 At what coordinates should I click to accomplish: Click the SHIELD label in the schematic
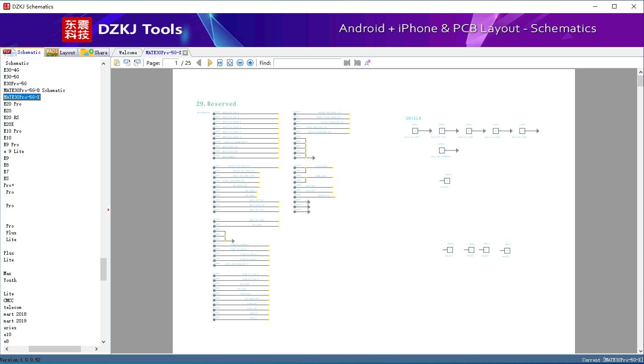click(413, 119)
